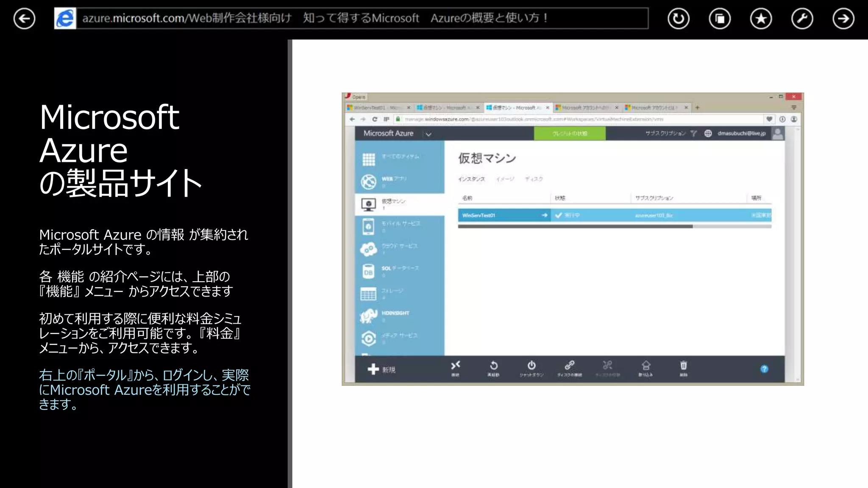Open page tools wrench icon

pyautogui.click(x=802, y=19)
